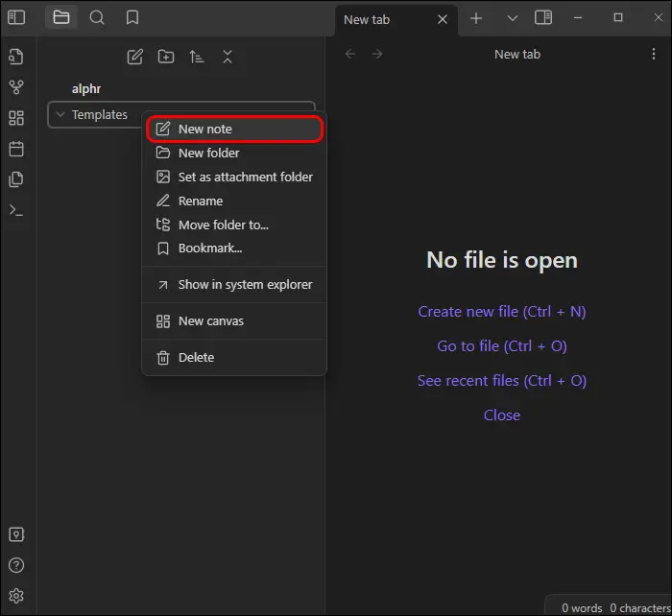
Task: Click the alphr vault name
Action: click(86, 88)
